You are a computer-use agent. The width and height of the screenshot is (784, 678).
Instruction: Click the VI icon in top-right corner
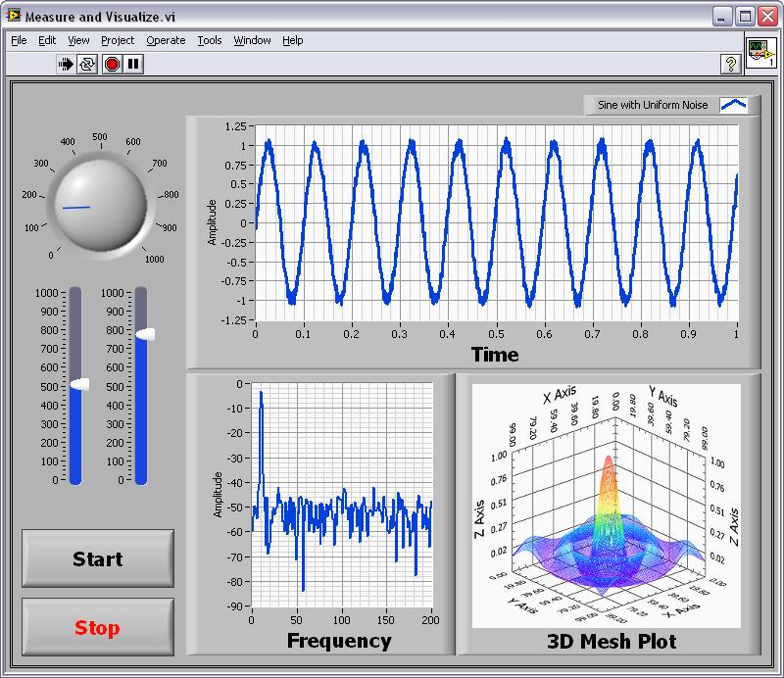click(x=760, y=53)
